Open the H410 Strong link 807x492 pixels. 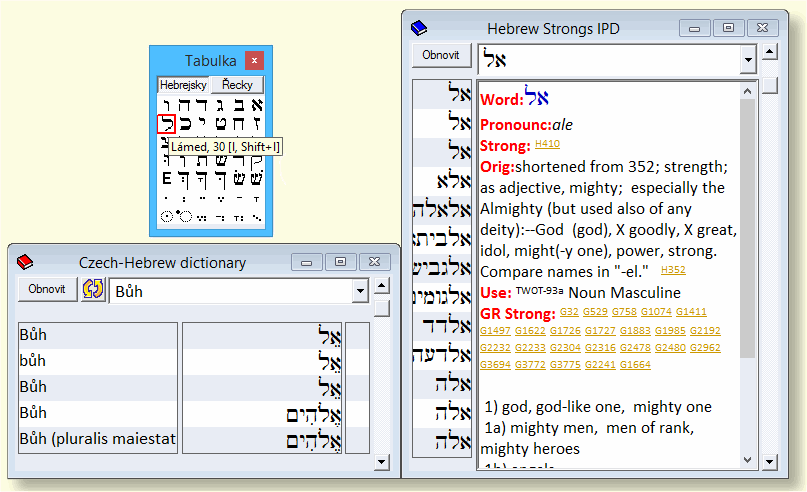547,145
